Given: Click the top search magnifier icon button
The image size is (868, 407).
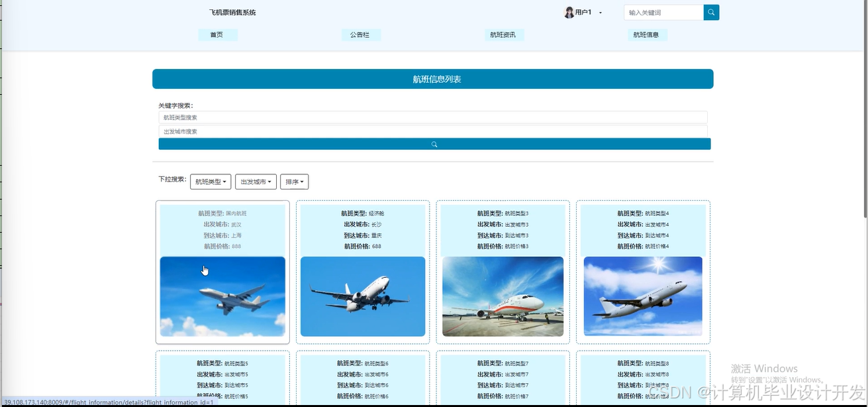Looking at the screenshot, I should point(711,13).
